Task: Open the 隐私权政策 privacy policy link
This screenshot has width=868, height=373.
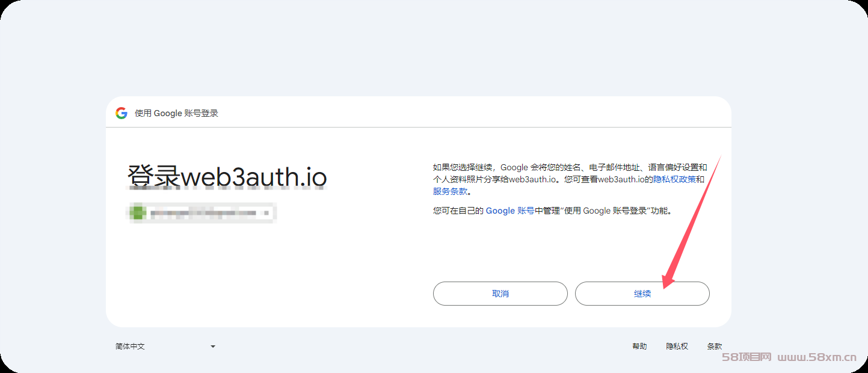Action: coord(675,179)
